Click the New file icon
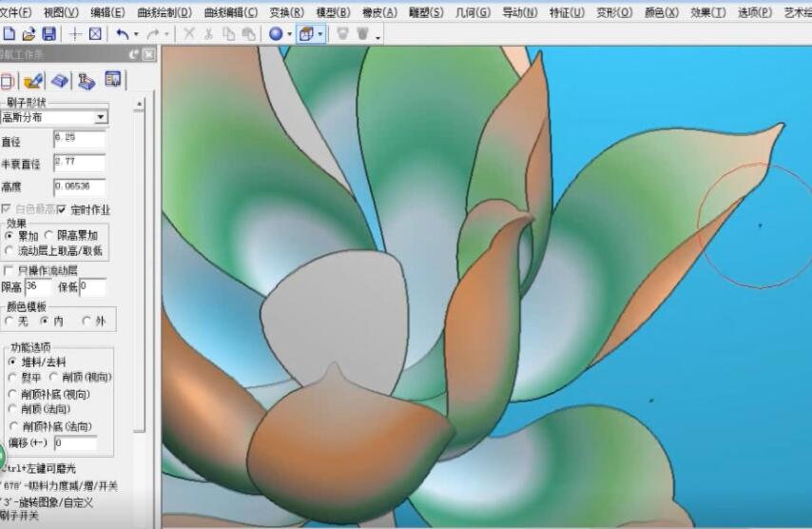The height and width of the screenshot is (529, 812). click(x=10, y=33)
